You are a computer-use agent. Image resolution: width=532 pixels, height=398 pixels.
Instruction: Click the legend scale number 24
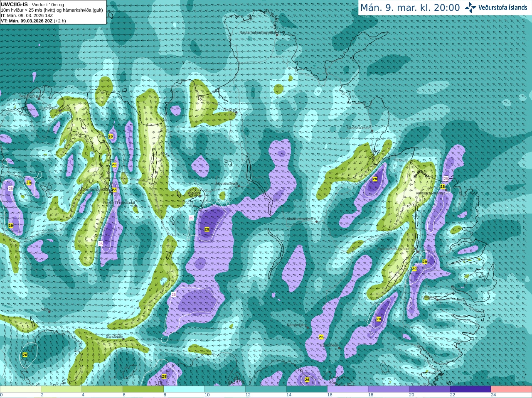494,395
